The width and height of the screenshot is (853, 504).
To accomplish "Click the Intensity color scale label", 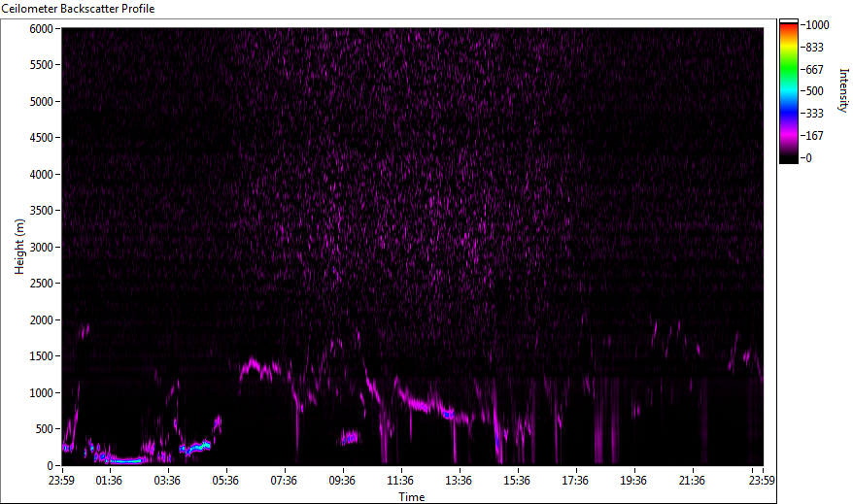I will 843,88.
